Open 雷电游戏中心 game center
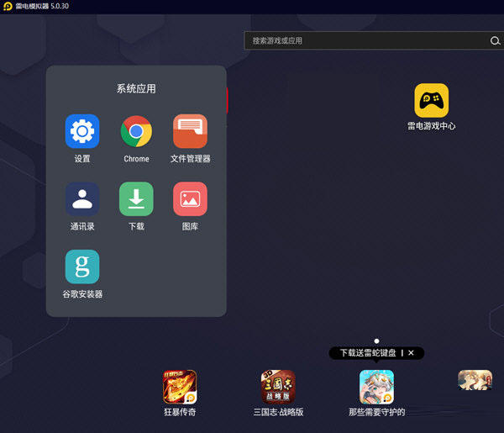 click(431, 101)
